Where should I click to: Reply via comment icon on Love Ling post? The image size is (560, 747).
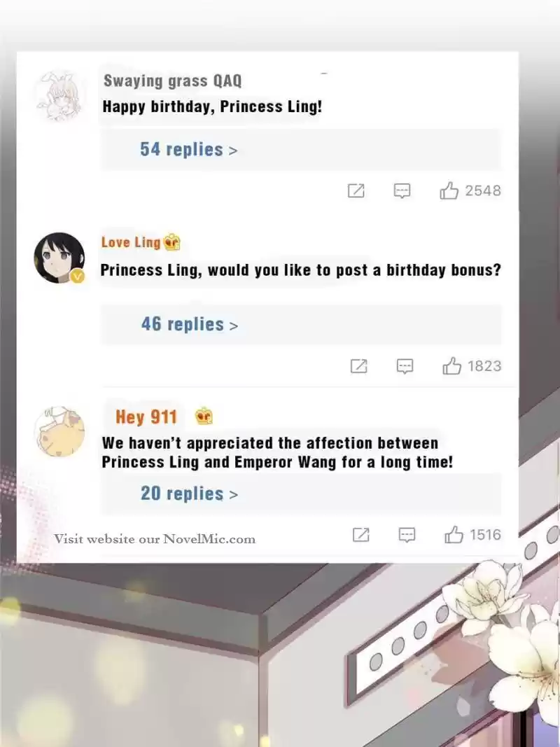[405, 366]
